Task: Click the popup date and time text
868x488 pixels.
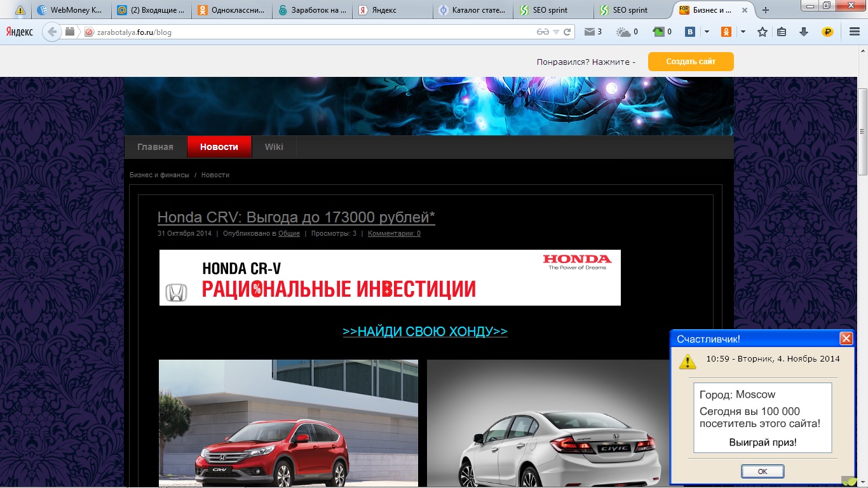Action: pyautogui.click(x=773, y=358)
